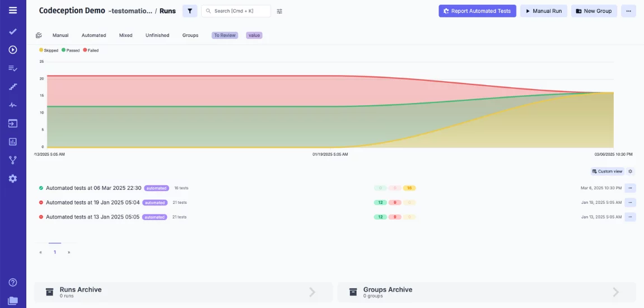Open the Settings gear in the sidebar
644x308 pixels.
(x=13, y=179)
